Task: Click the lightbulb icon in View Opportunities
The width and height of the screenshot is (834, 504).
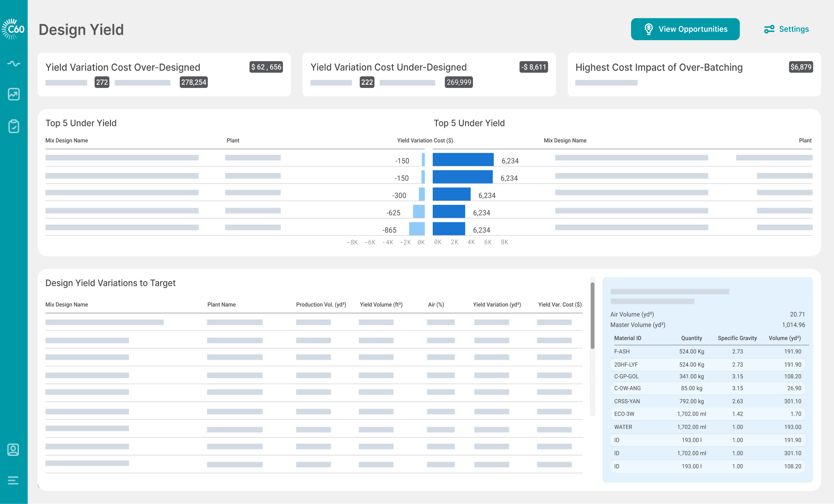Action: point(649,29)
